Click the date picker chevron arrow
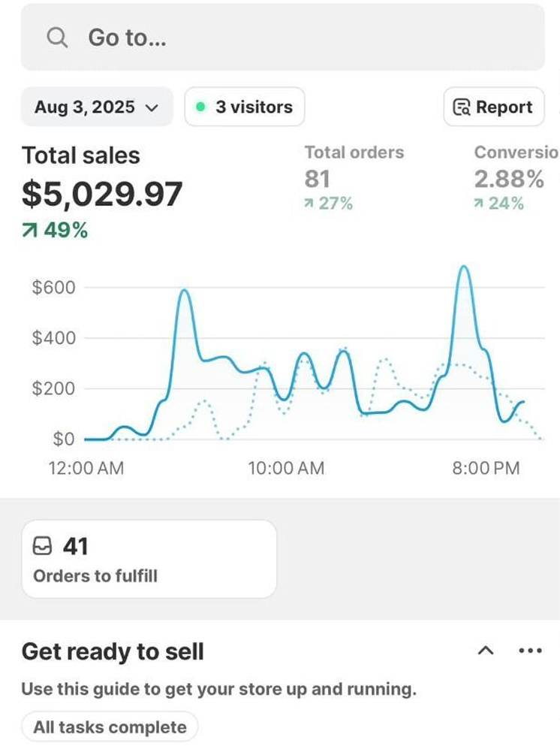Image resolution: width=560 pixels, height=752 pixels. [152, 107]
